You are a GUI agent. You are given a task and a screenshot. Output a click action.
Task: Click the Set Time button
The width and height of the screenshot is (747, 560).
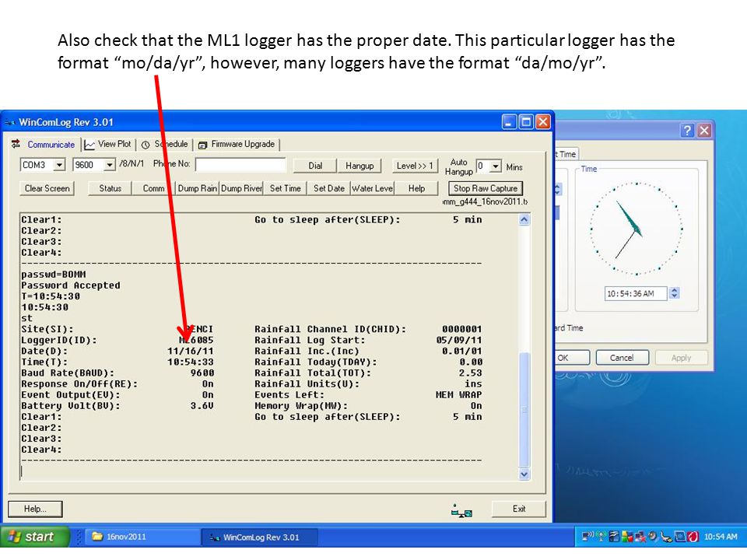285,188
